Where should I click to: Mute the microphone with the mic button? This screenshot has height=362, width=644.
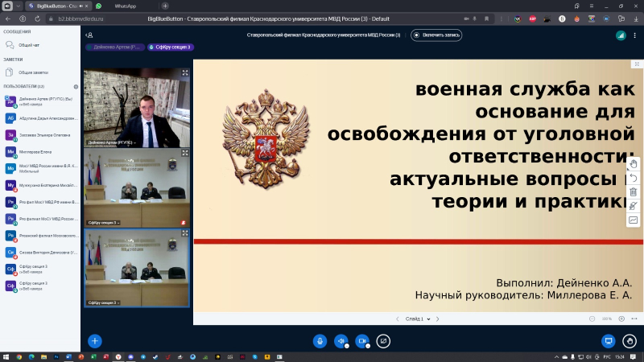point(320,341)
